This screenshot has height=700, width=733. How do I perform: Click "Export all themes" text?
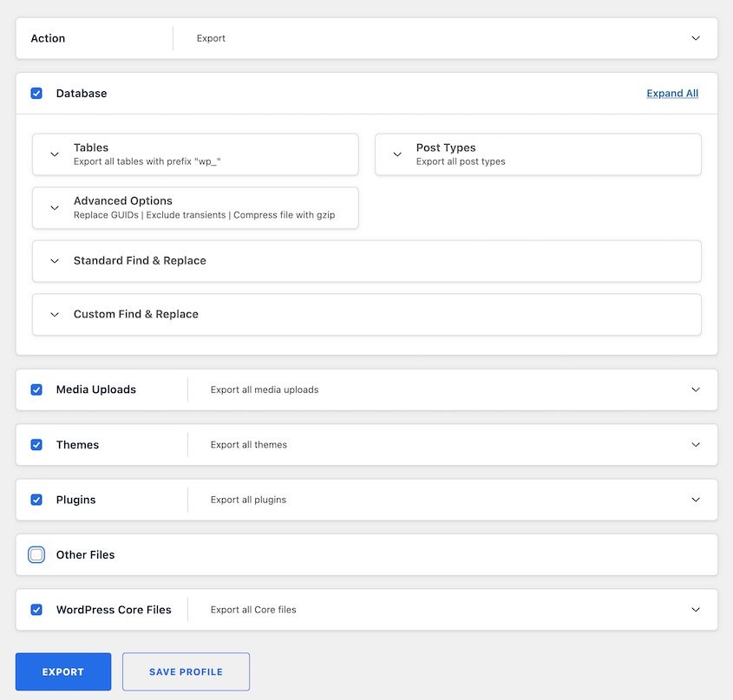coord(249,445)
